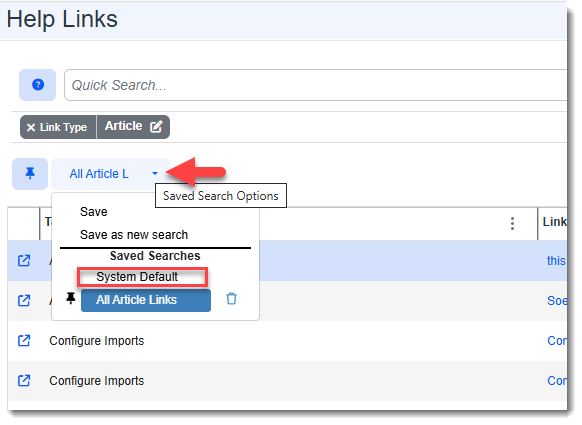Viewport: 582px width, 425px height.
Task: Open external link icon in second row
Action: 24,300
